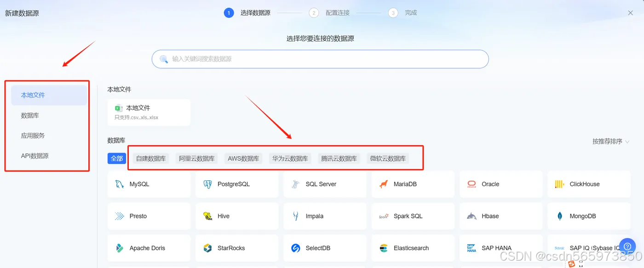Image resolution: width=644 pixels, height=268 pixels.
Task: 筛选「阿里云数据库」分类
Action: [196, 158]
